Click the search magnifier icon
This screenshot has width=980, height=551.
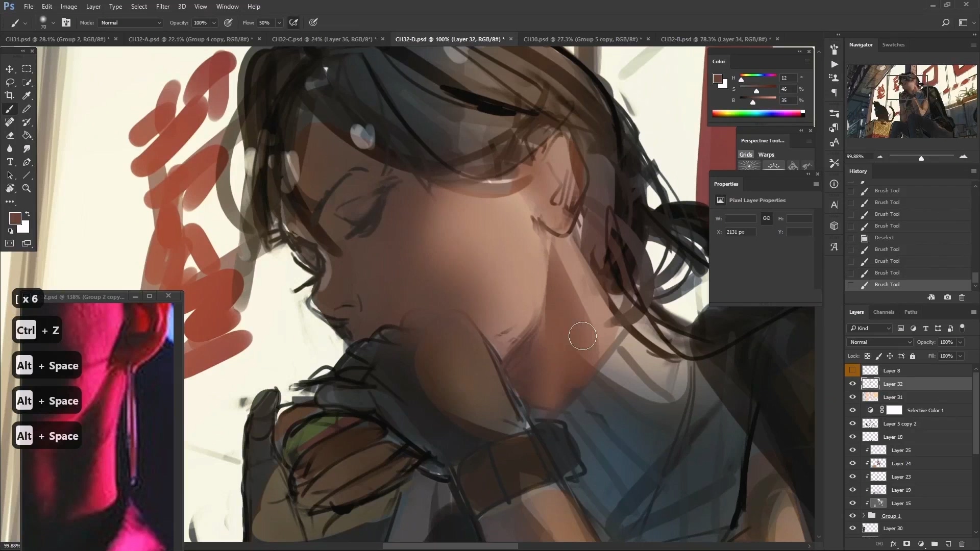pyautogui.click(x=945, y=22)
